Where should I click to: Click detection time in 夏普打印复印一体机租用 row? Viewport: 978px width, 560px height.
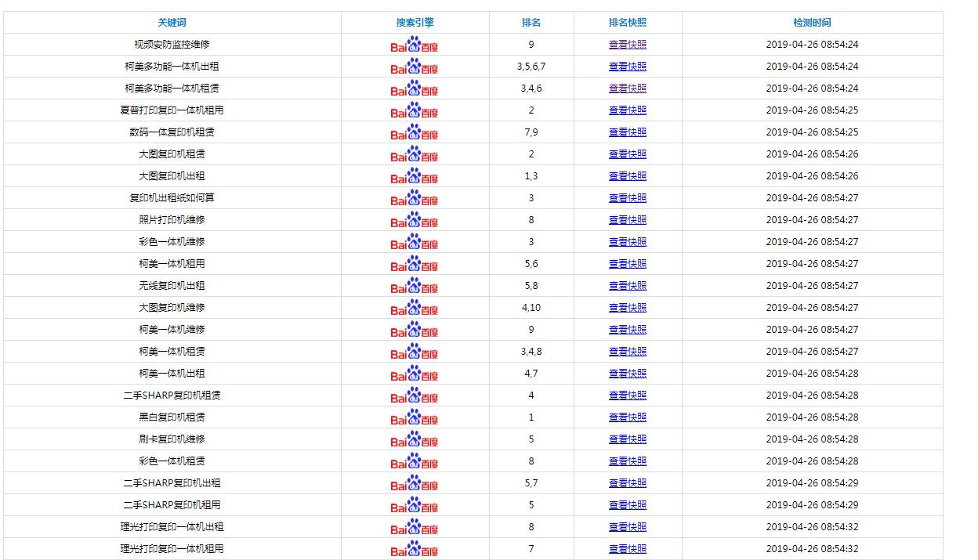(x=812, y=110)
